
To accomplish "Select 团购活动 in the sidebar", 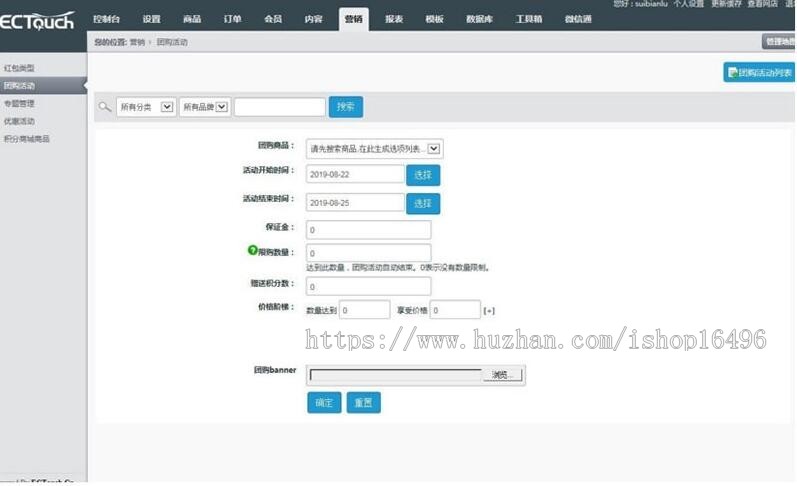I will [43, 85].
